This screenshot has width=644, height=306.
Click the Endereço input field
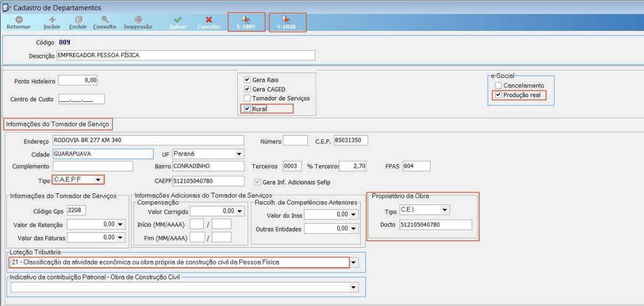tap(148, 141)
